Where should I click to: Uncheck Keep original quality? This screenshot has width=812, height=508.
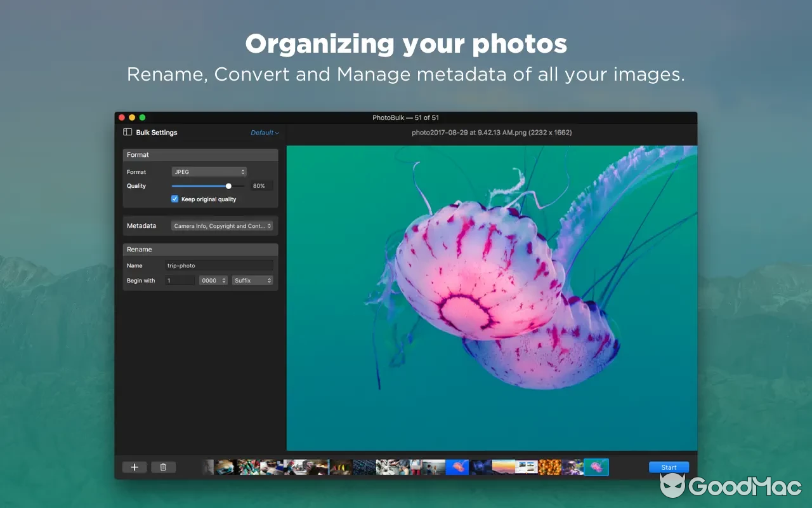tap(174, 199)
